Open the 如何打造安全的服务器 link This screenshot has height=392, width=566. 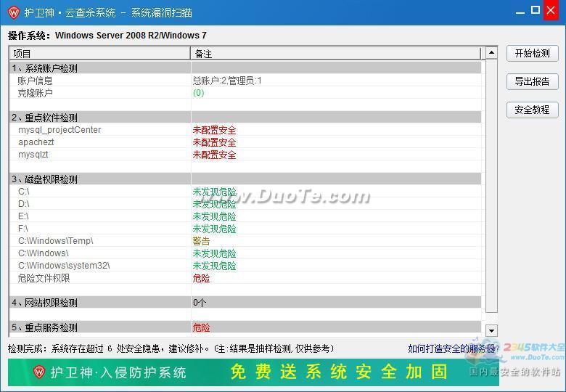(453, 349)
